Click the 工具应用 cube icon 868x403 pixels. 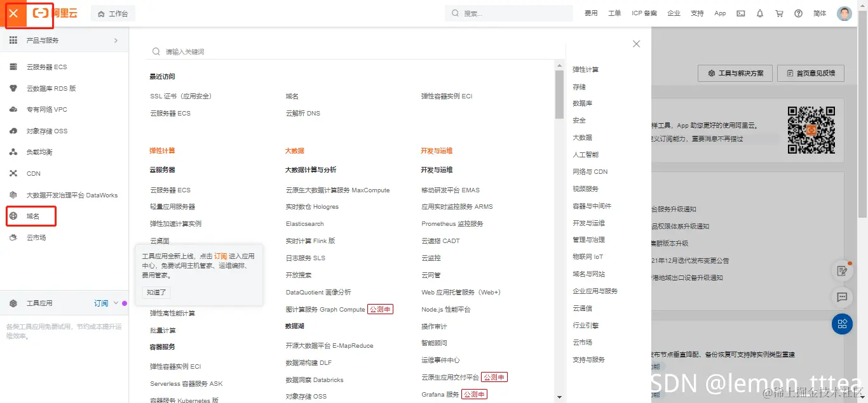13,303
